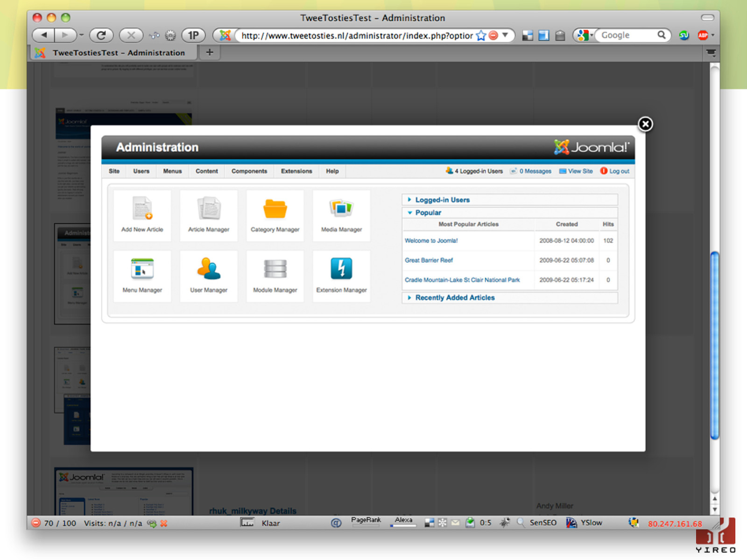This screenshot has height=560, width=747.
Task: Click into the Google search field
Action: coord(627,35)
